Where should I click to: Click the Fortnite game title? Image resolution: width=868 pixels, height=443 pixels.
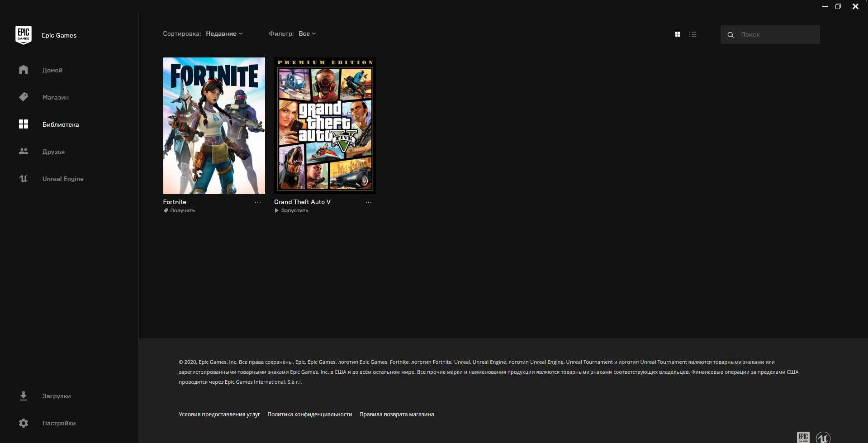pos(175,202)
